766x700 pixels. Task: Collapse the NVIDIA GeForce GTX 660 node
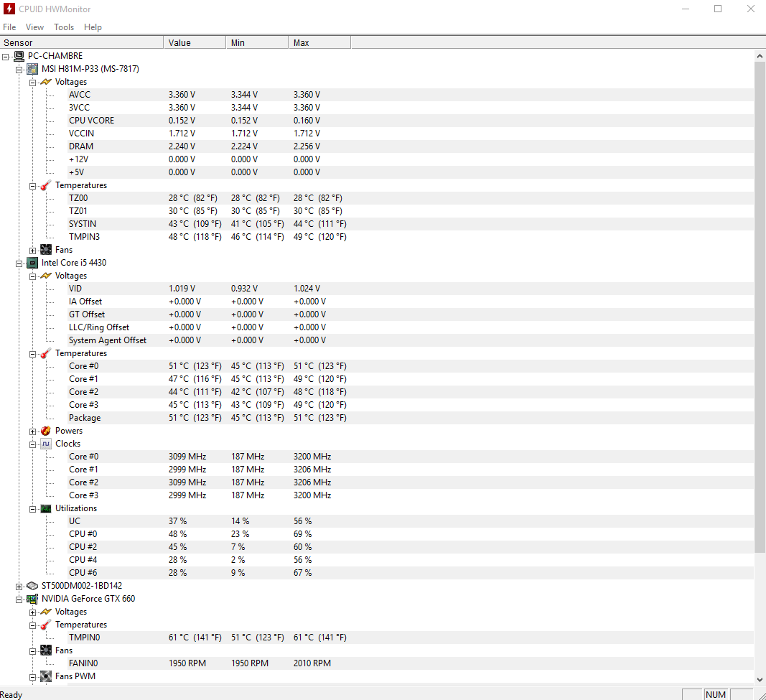tap(19, 599)
